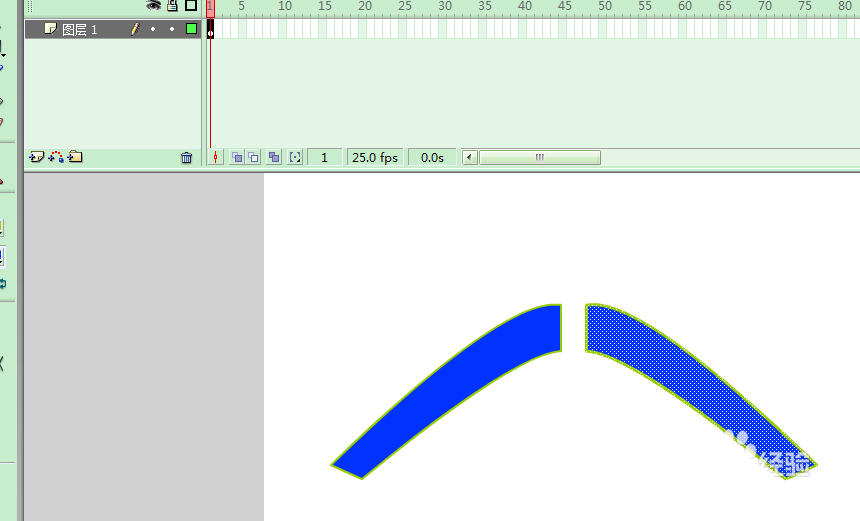Click the outline square to show all layers as outlines
Image resolution: width=860 pixels, height=521 pixels.
(191, 5)
